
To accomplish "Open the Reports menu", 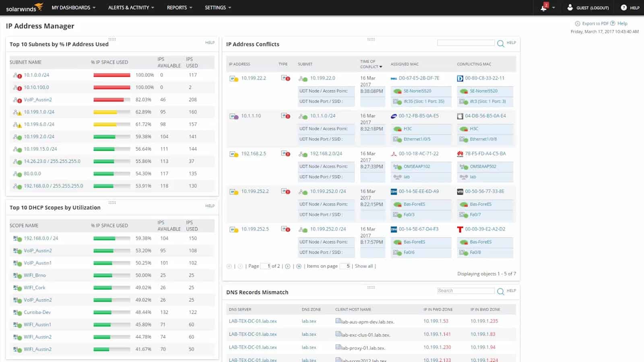I will 180,8.
